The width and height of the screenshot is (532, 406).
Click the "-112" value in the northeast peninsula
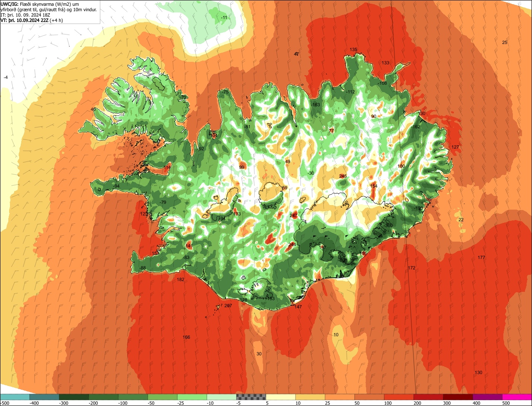coord(350,92)
